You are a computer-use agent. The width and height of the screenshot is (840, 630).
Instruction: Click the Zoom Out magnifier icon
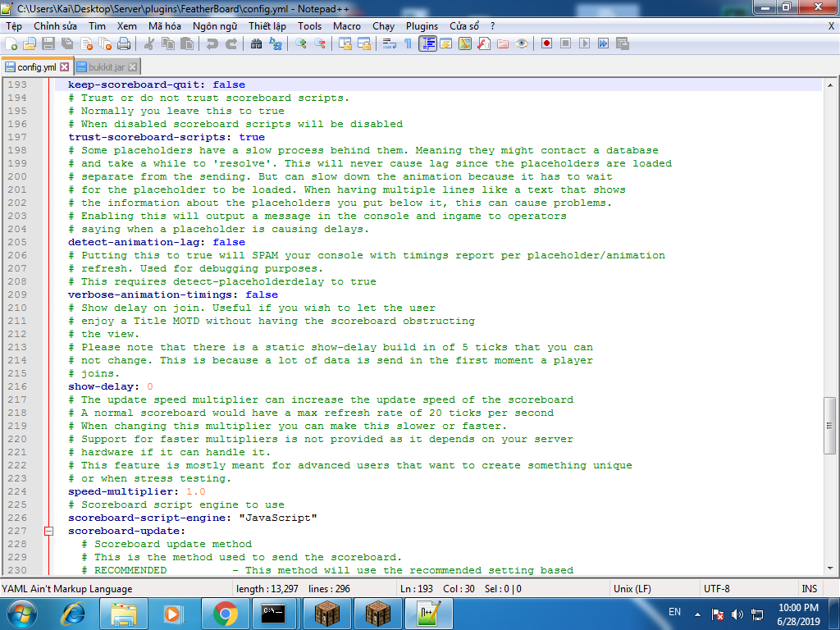[x=320, y=44]
